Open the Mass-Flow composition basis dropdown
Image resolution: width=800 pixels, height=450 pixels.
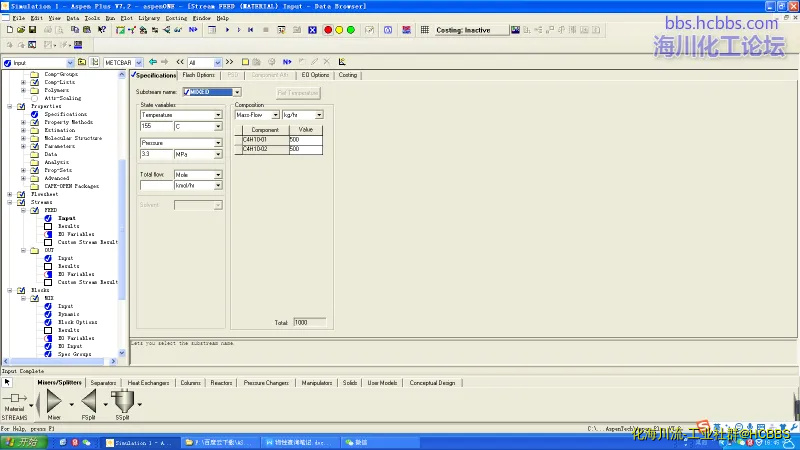coord(275,115)
